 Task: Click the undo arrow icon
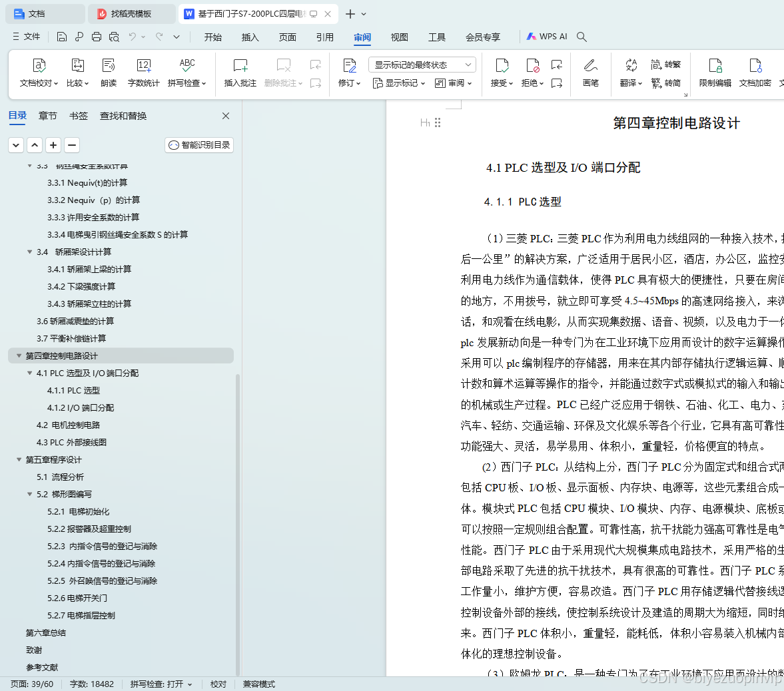(132, 37)
